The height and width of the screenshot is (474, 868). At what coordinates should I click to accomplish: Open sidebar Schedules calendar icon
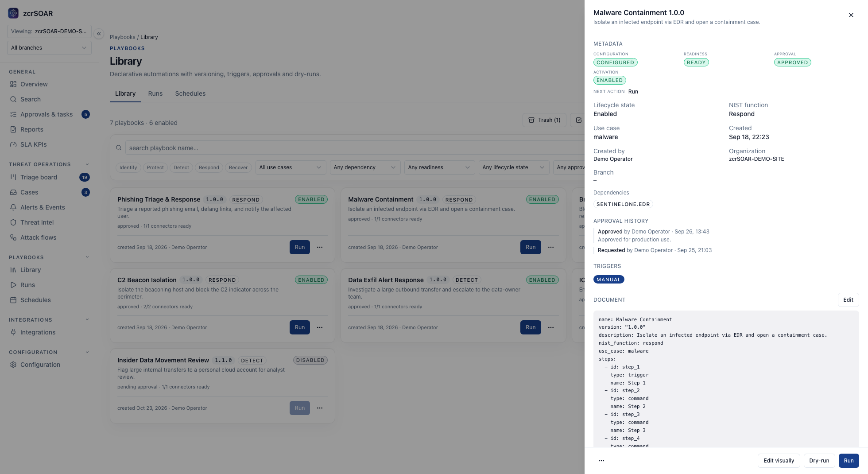coord(13,300)
